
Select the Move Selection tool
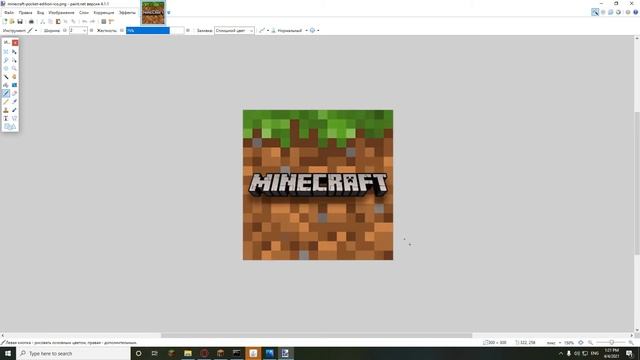click(14, 60)
